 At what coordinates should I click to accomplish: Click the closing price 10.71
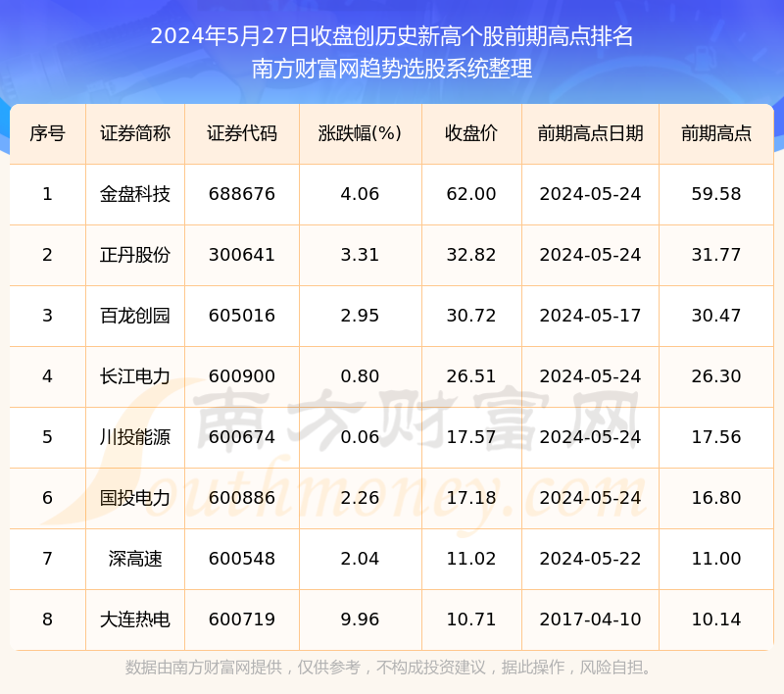click(x=471, y=620)
